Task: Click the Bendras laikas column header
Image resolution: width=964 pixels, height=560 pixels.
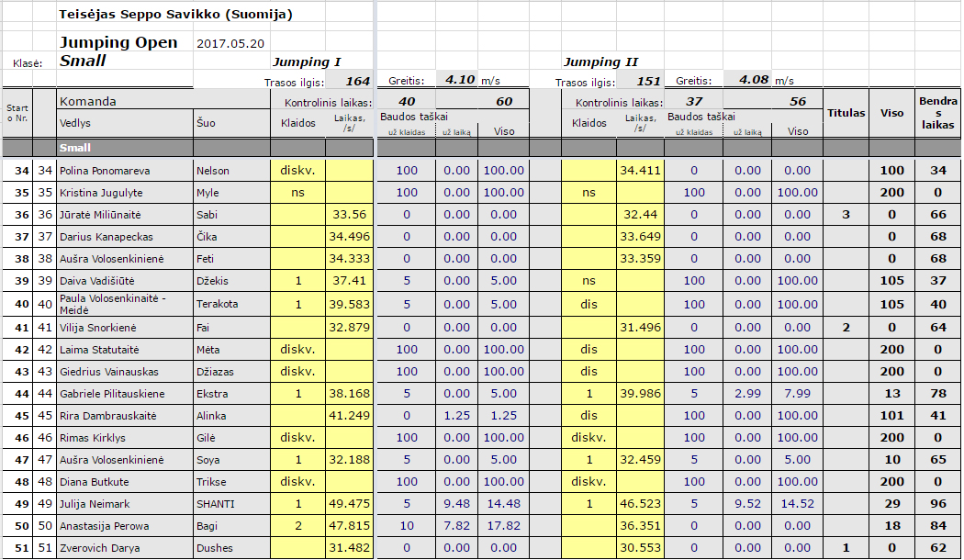Action: pos(937,113)
